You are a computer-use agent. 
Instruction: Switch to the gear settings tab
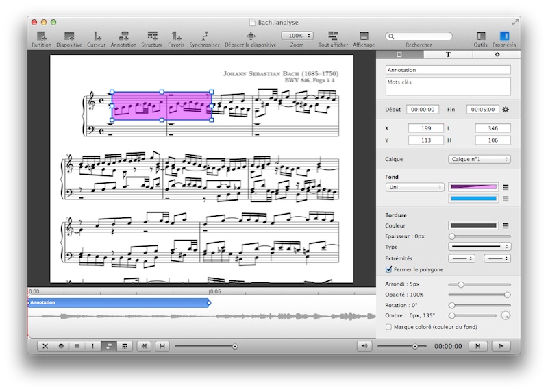coord(497,55)
